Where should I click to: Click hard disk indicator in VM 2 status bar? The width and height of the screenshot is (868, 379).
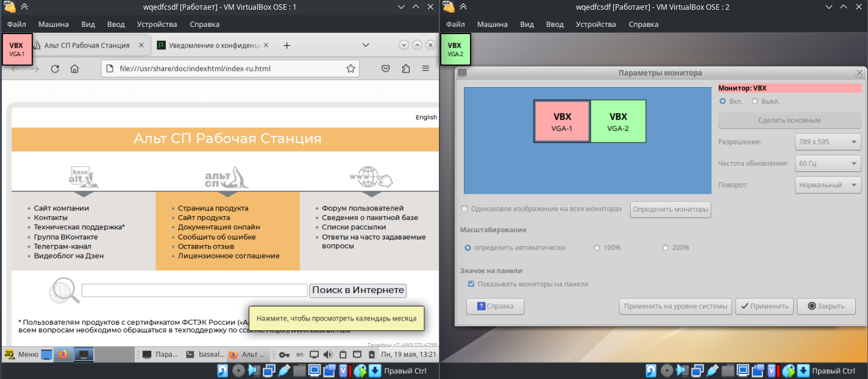(x=652, y=370)
